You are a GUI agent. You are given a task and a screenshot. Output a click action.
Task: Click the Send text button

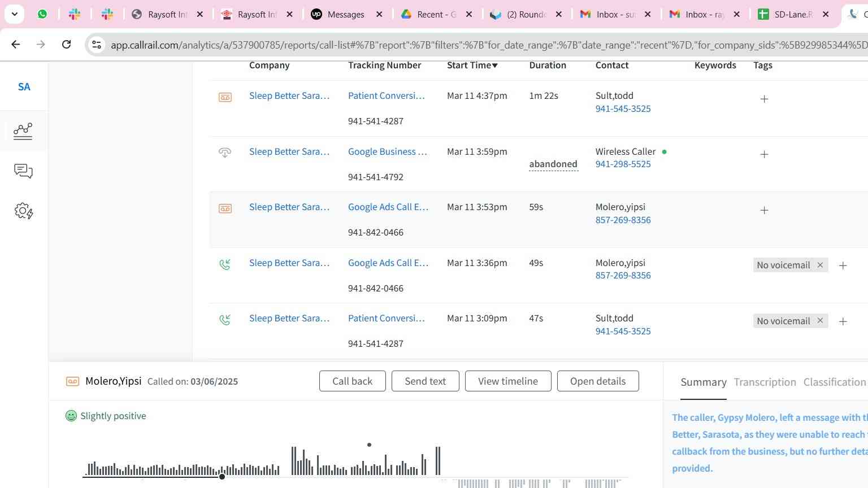[x=426, y=381]
